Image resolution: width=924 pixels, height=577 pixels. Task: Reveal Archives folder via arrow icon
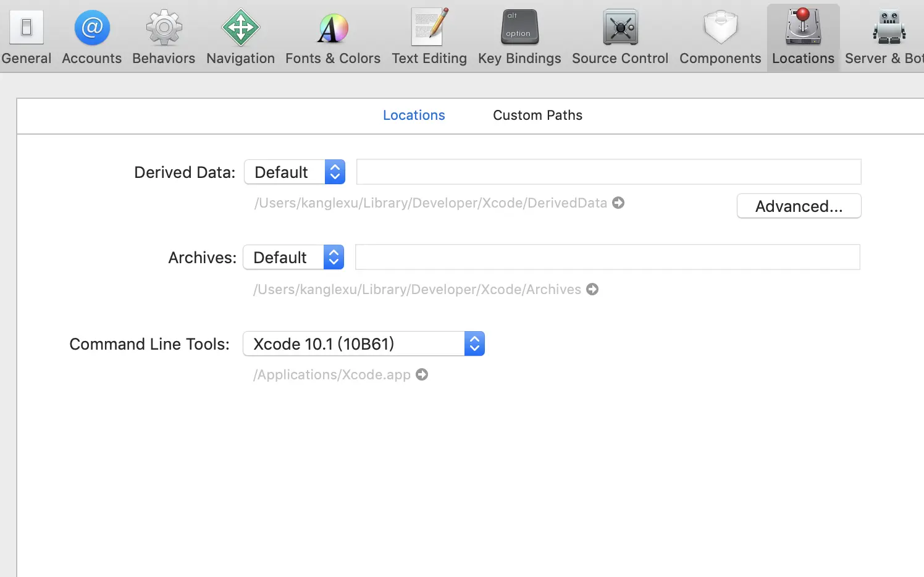[x=592, y=289]
